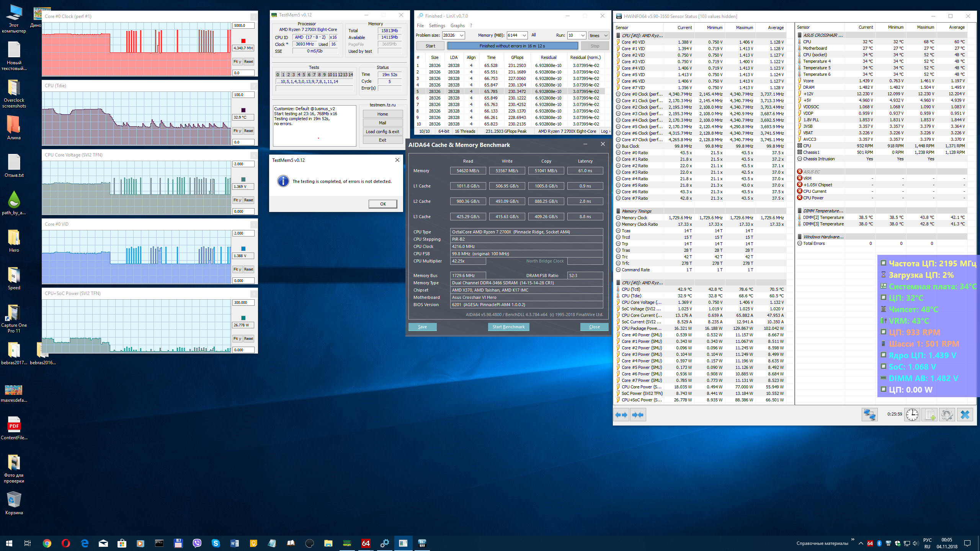This screenshot has width=980, height=551.
Task: Start logging with HWiNFO log file icon
Action: (x=929, y=415)
